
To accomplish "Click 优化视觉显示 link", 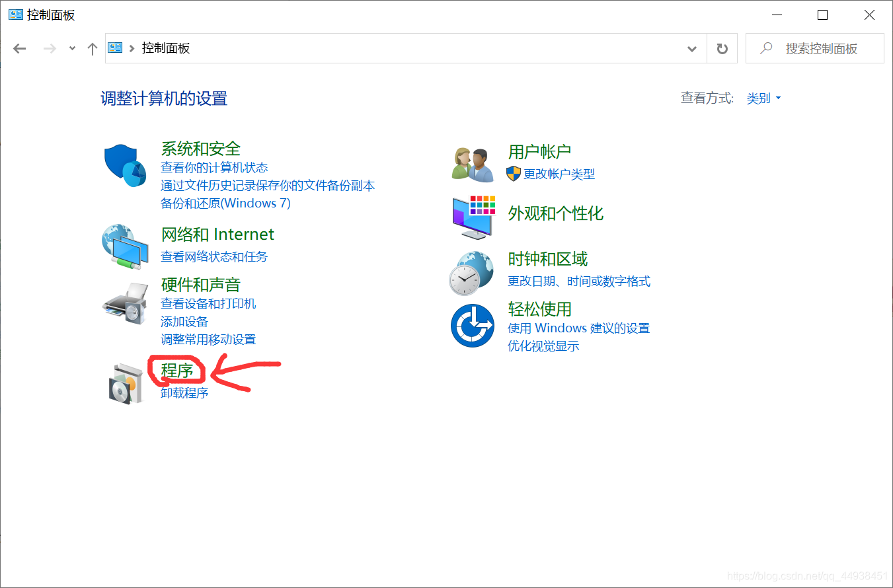I will click(x=543, y=346).
